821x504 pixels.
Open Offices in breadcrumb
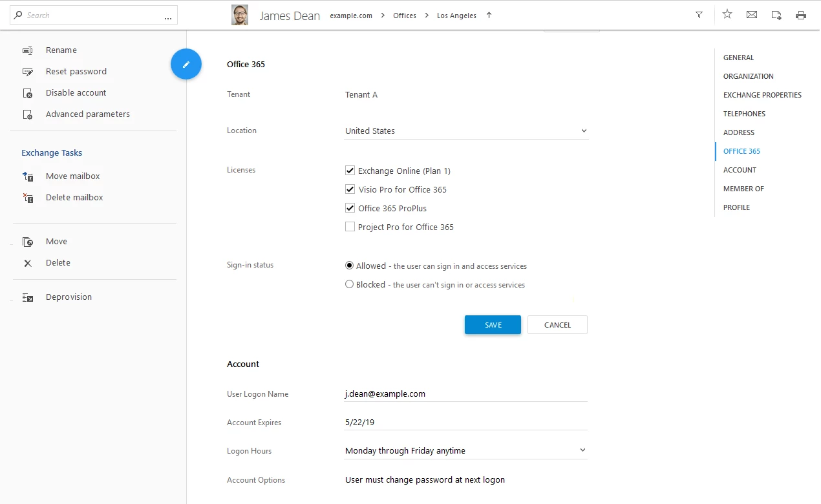point(405,16)
